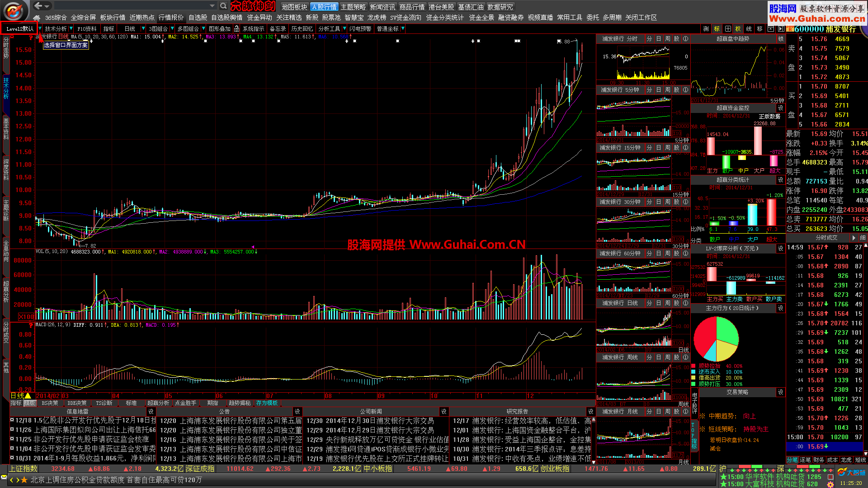Click the back arrow navigation button
This screenshot has width=868, height=488.
(38, 6)
